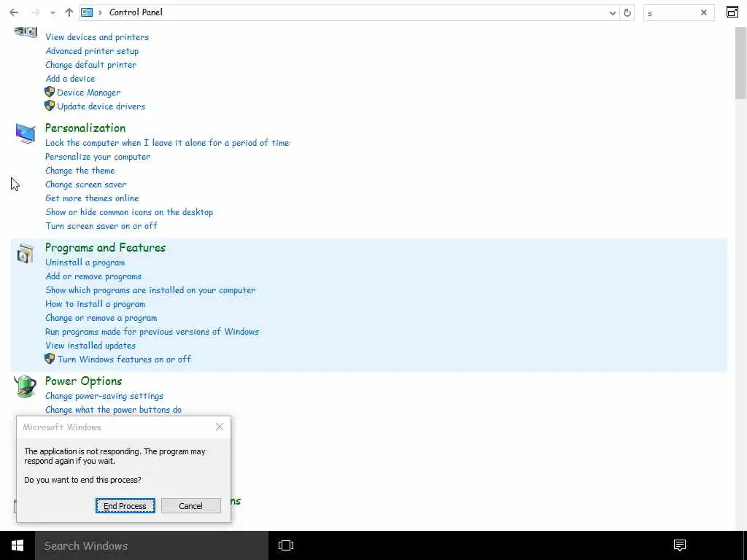This screenshot has height=560, width=747.
Task: Click the vertical scrollbar thumb
Action: [740, 63]
